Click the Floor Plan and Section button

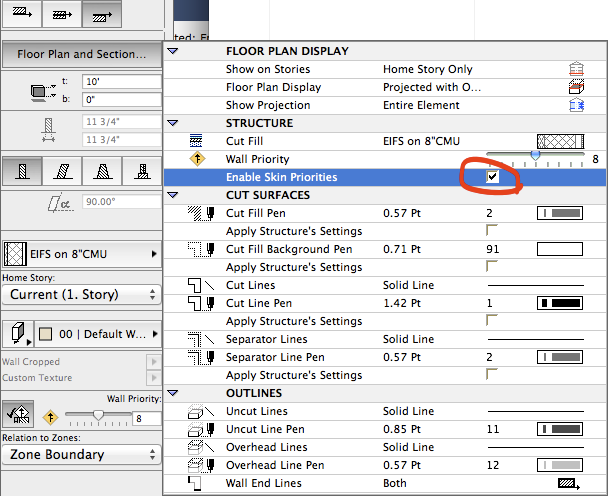[81, 53]
